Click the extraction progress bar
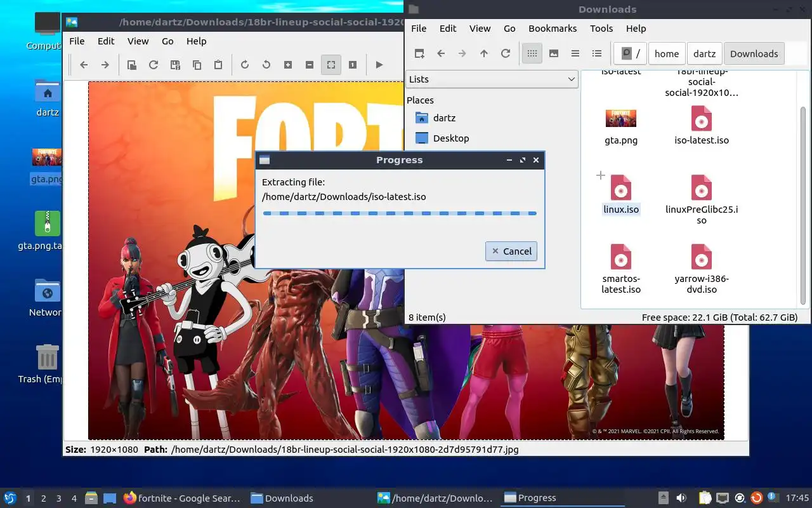This screenshot has width=812, height=508. [x=400, y=213]
